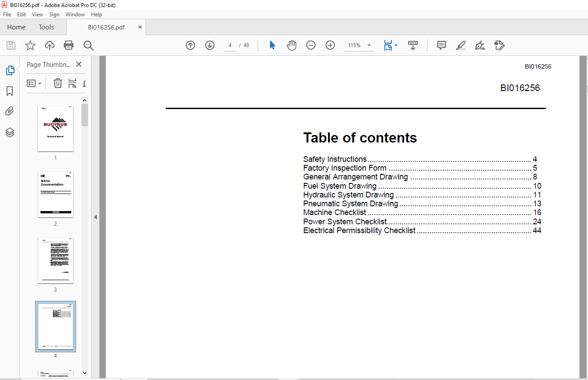Select page 3 thumbnail
588x380 pixels.
pos(55,260)
